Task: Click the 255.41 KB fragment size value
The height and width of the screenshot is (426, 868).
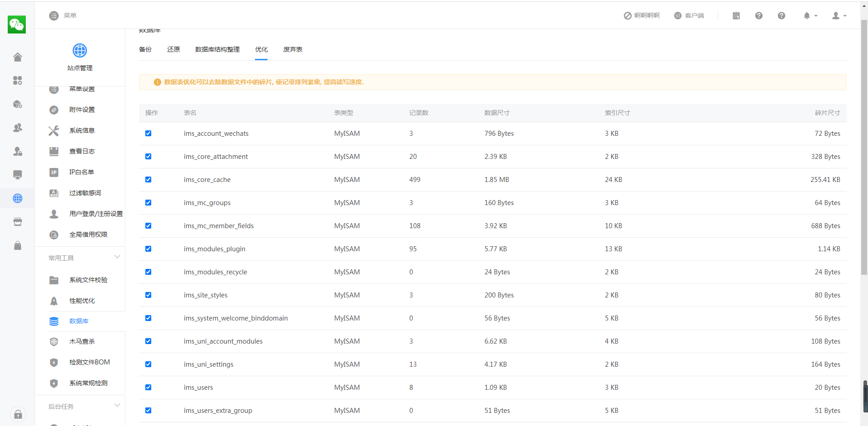Action: click(x=825, y=180)
